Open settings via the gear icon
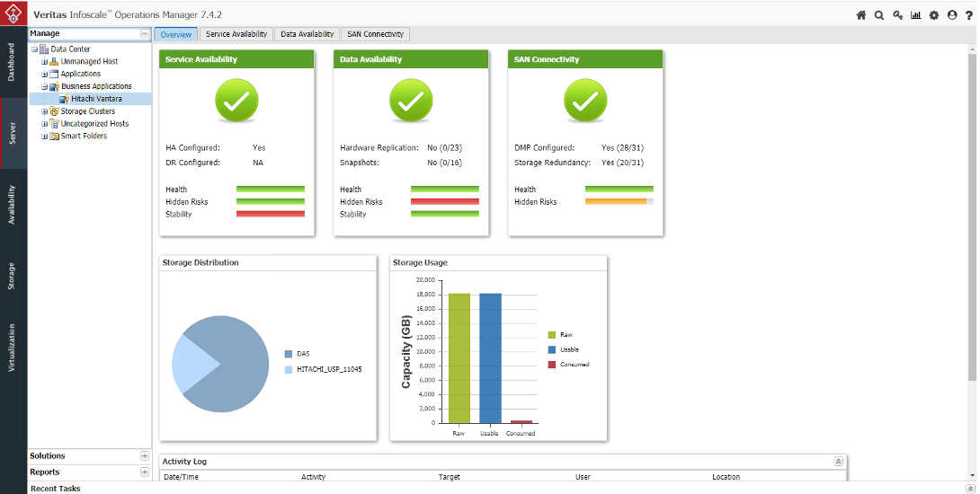 934,15
